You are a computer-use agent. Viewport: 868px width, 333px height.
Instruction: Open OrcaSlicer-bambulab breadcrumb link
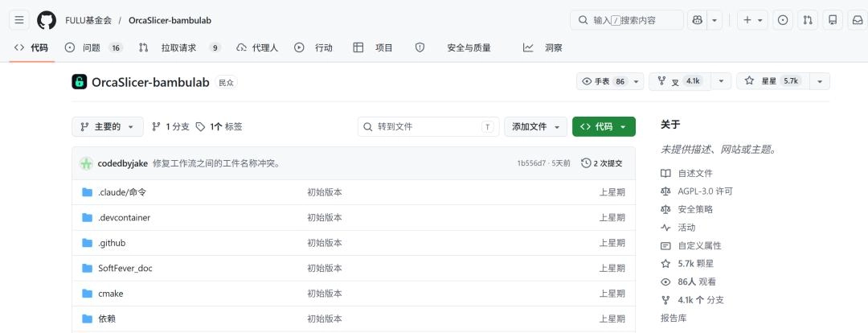tap(170, 20)
